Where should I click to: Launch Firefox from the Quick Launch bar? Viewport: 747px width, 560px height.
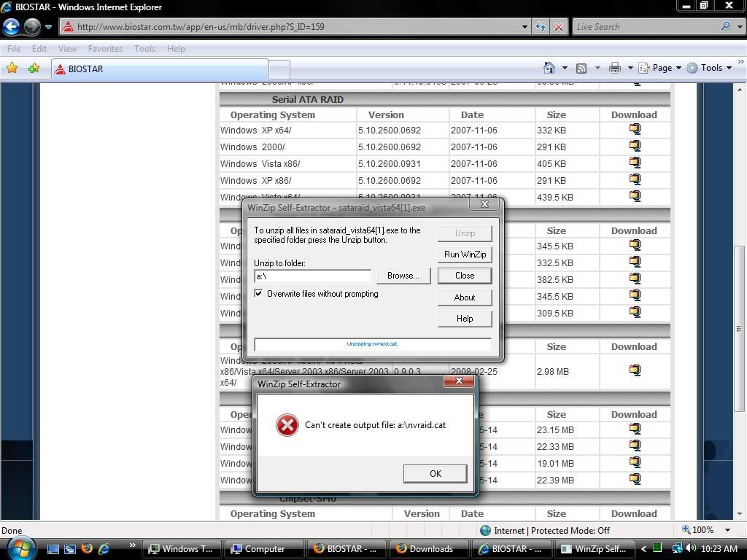click(x=87, y=549)
